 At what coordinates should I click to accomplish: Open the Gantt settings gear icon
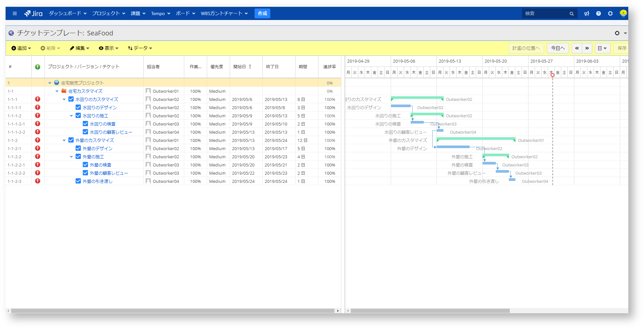[617, 33]
